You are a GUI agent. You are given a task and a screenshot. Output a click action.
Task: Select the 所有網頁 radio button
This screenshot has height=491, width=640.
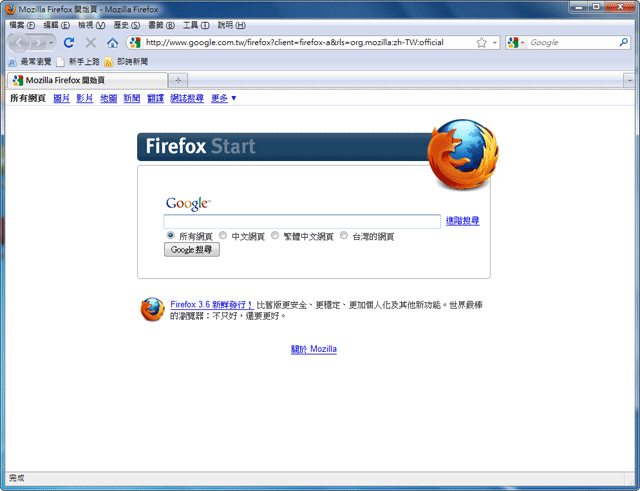171,235
